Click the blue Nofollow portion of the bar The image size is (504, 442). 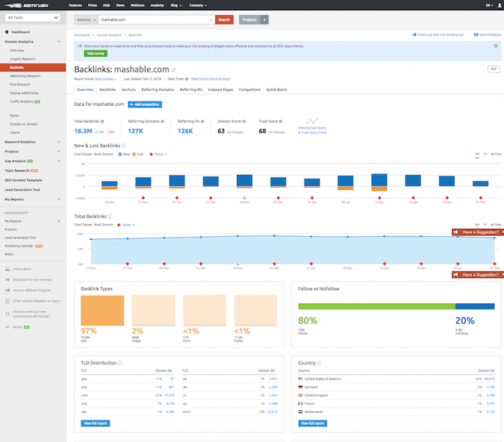click(474, 307)
